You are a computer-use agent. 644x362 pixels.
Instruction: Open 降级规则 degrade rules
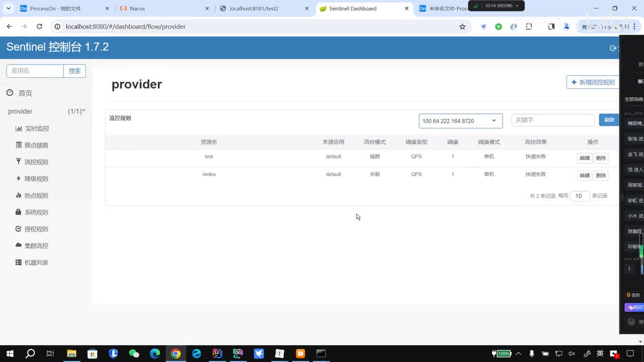tap(32, 179)
